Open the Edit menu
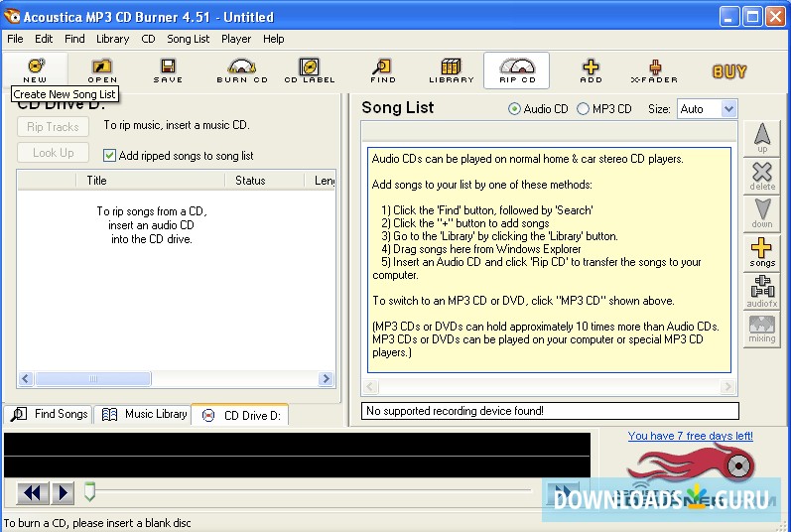791x532 pixels. pyautogui.click(x=44, y=39)
